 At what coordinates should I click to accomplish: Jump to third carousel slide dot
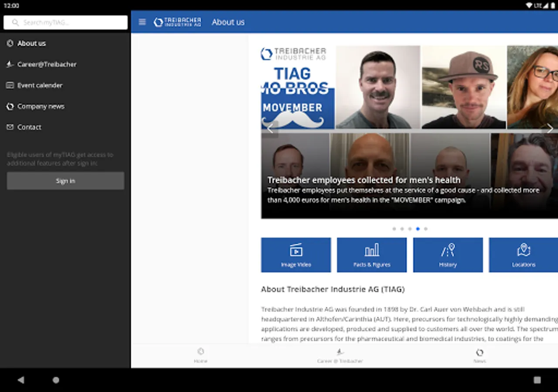(410, 229)
